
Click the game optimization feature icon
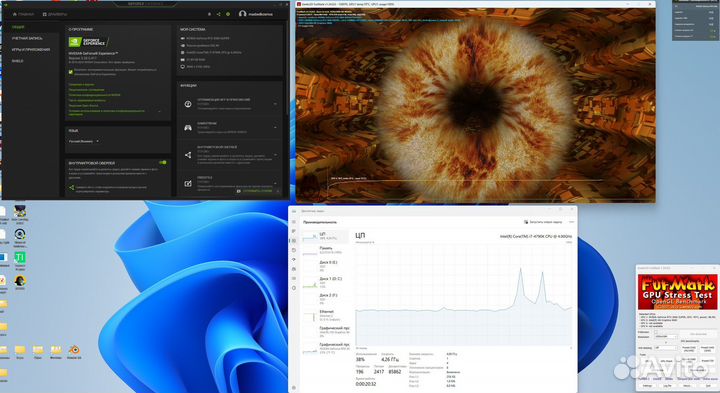pyautogui.click(x=188, y=104)
